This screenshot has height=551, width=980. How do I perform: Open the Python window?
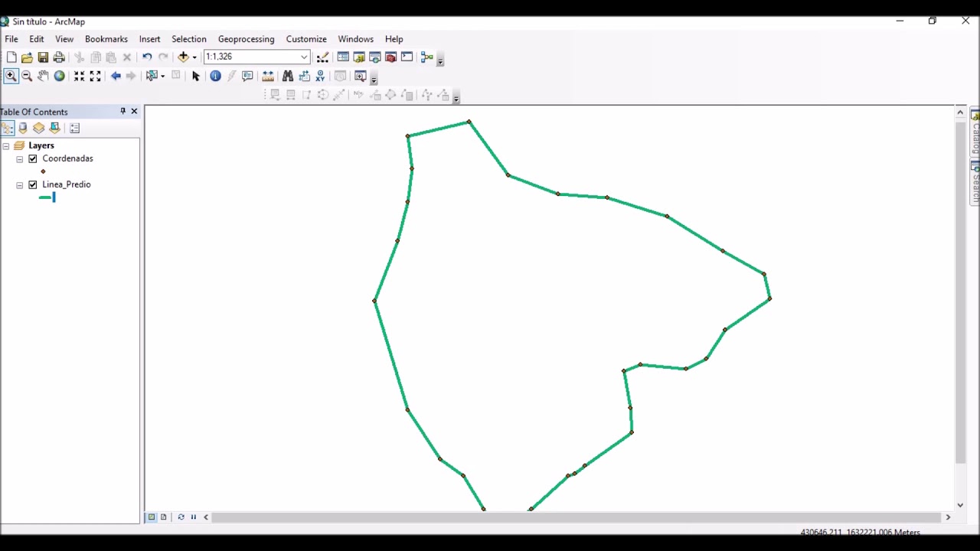pos(407,57)
